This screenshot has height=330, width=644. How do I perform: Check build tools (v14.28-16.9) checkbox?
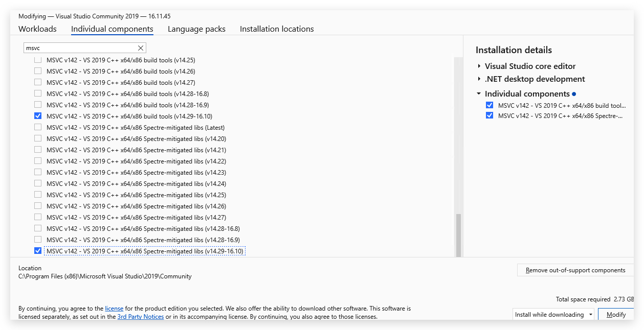(38, 105)
